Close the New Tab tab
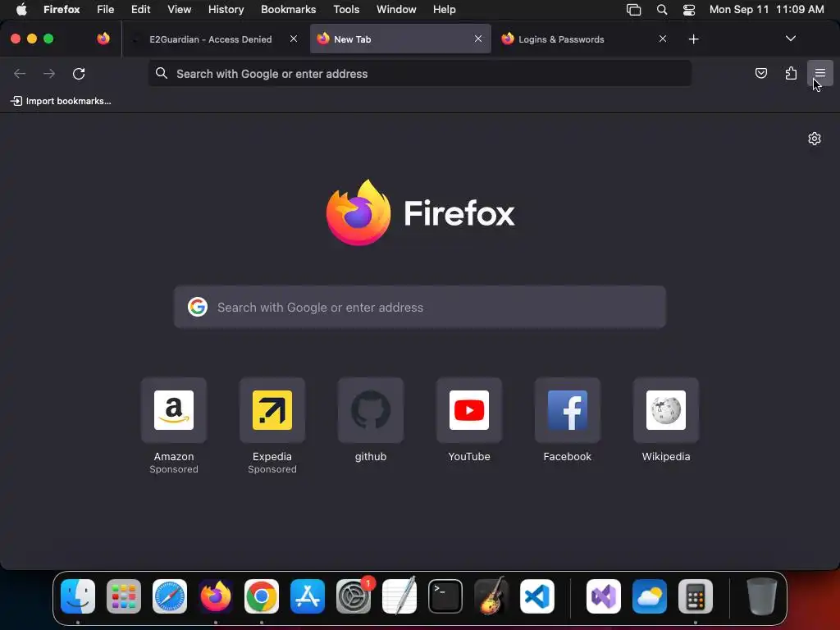This screenshot has width=840, height=630. point(478,39)
